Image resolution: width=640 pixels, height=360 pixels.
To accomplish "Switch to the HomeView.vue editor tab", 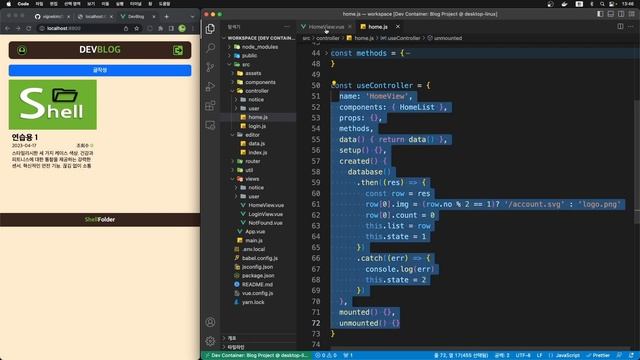I will point(326,27).
